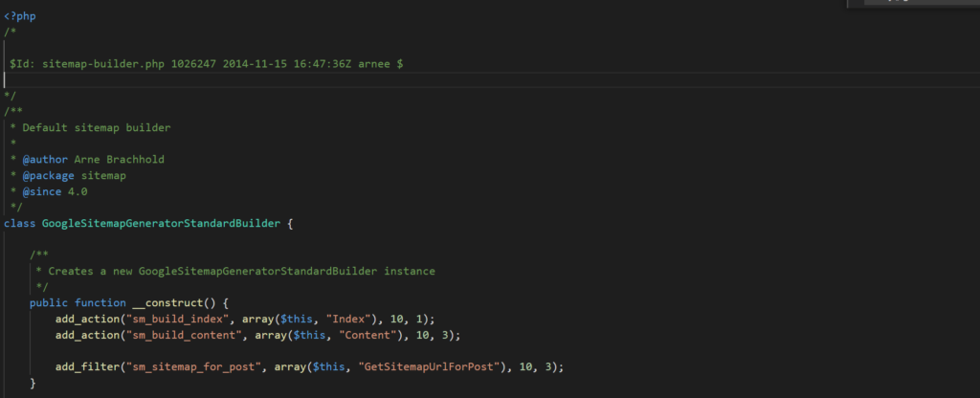Click the string "sm_build_content"
Viewport: 980px width, 398px height.
pos(184,336)
